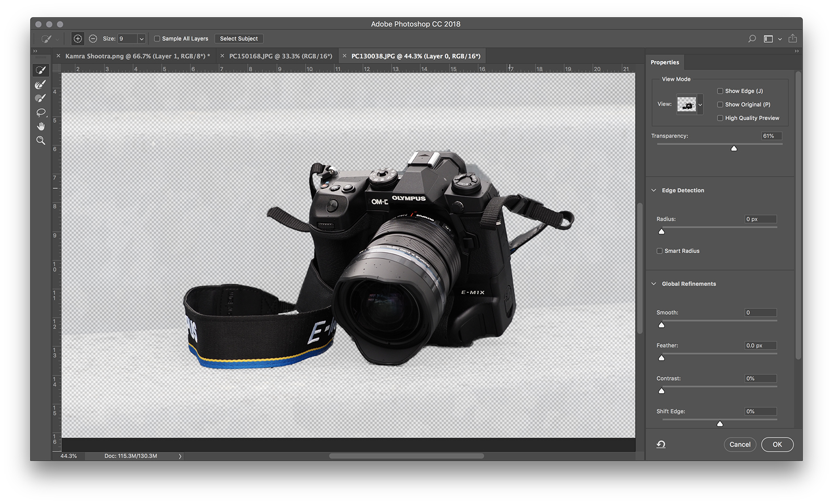Click the Add to selection plus icon
Viewport: 833px width, 504px height.
click(x=78, y=38)
